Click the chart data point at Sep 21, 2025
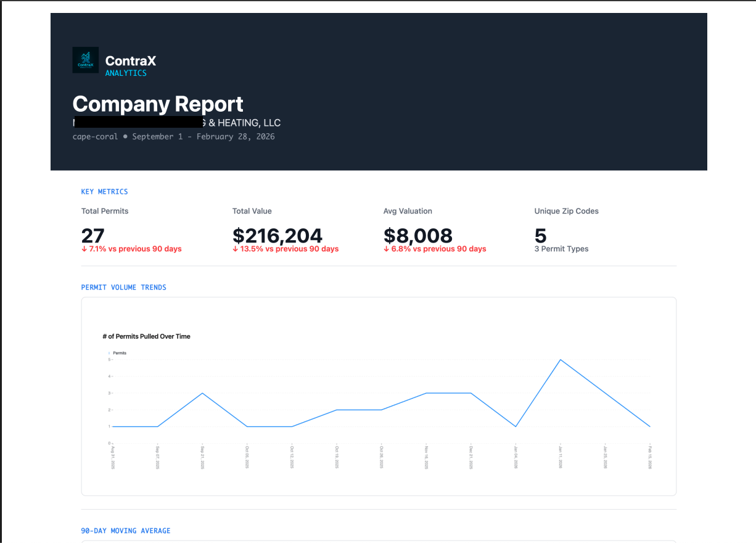 pyautogui.click(x=202, y=393)
